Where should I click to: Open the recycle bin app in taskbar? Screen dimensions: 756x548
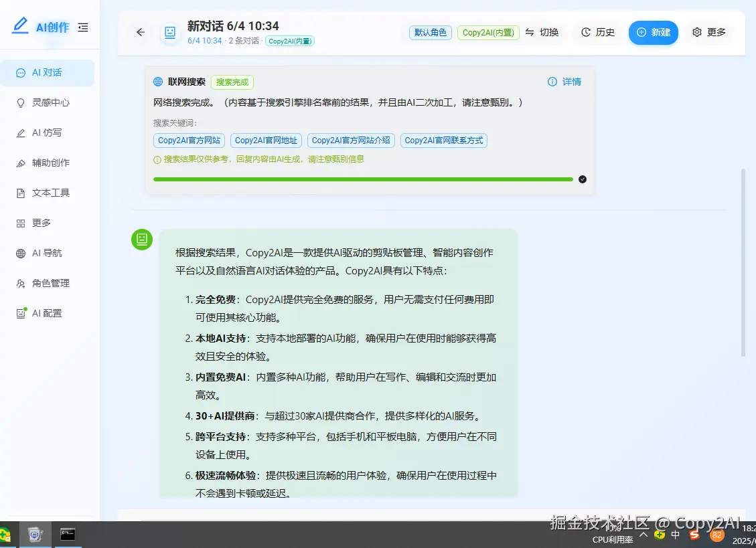point(35,535)
